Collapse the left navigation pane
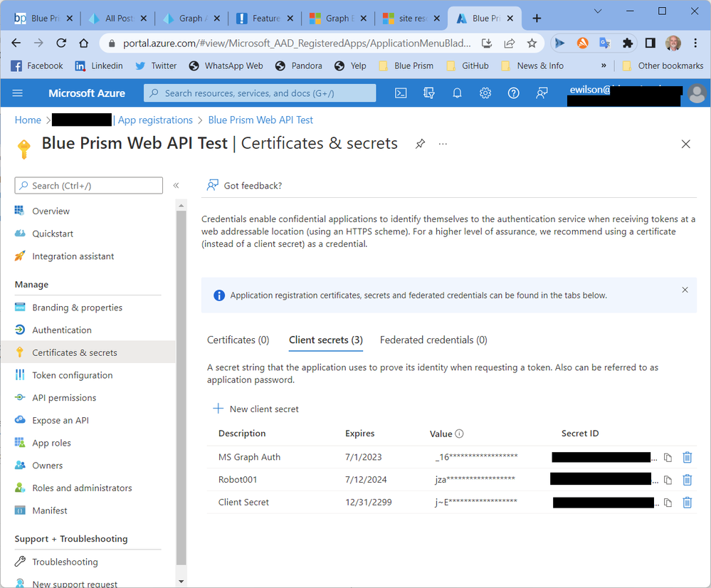This screenshot has width=711, height=588. click(x=176, y=186)
